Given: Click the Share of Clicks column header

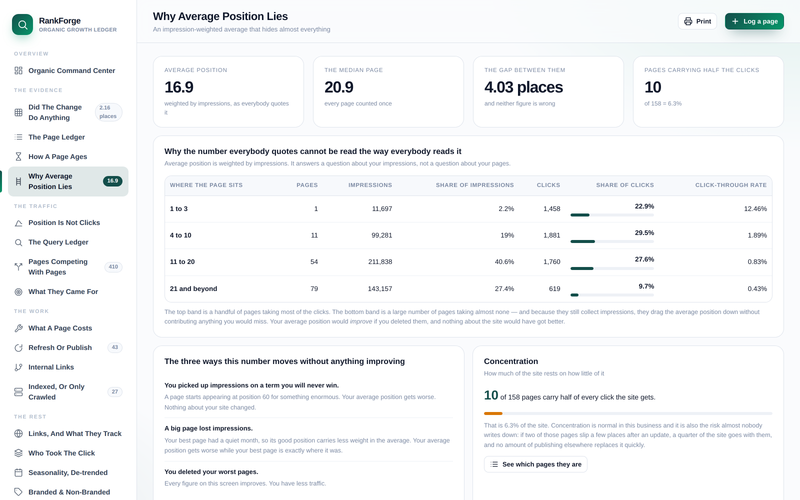Looking at the screenshot, I should click(624, 185).
